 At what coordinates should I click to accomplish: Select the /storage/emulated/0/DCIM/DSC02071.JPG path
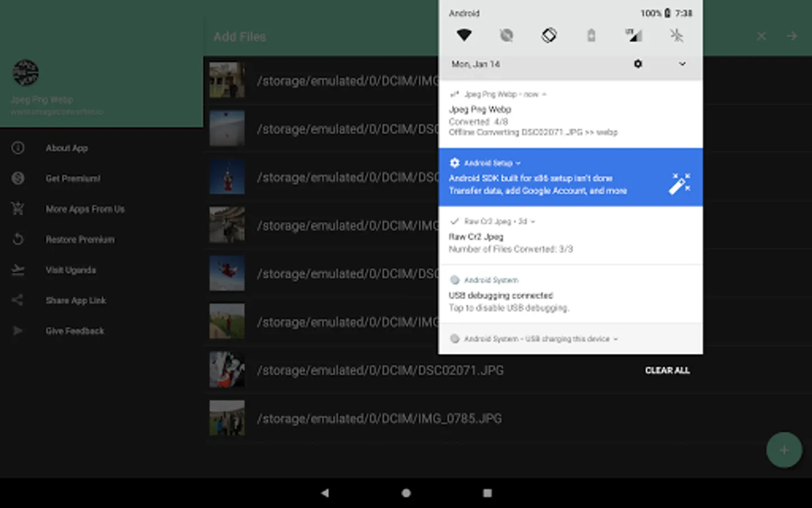point(381,370)
